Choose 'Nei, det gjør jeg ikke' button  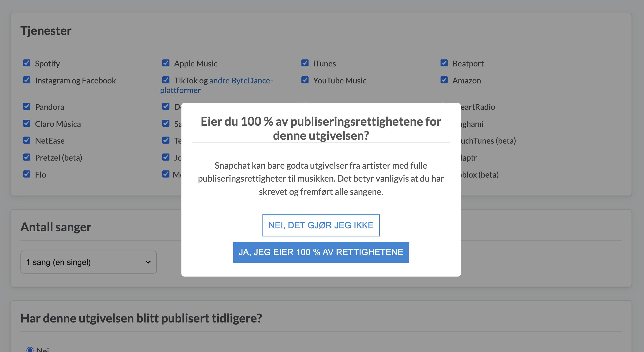(321, 225)
